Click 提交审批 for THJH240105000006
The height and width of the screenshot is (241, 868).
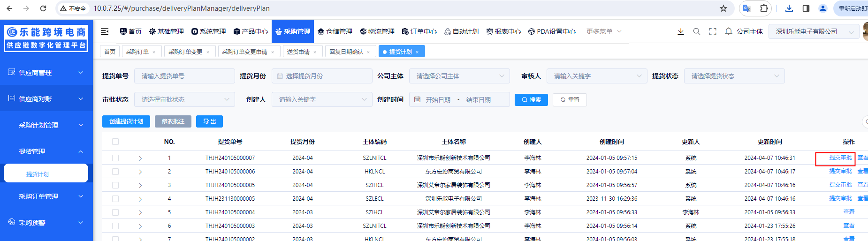pyautogui.click(x=840, y=171)
